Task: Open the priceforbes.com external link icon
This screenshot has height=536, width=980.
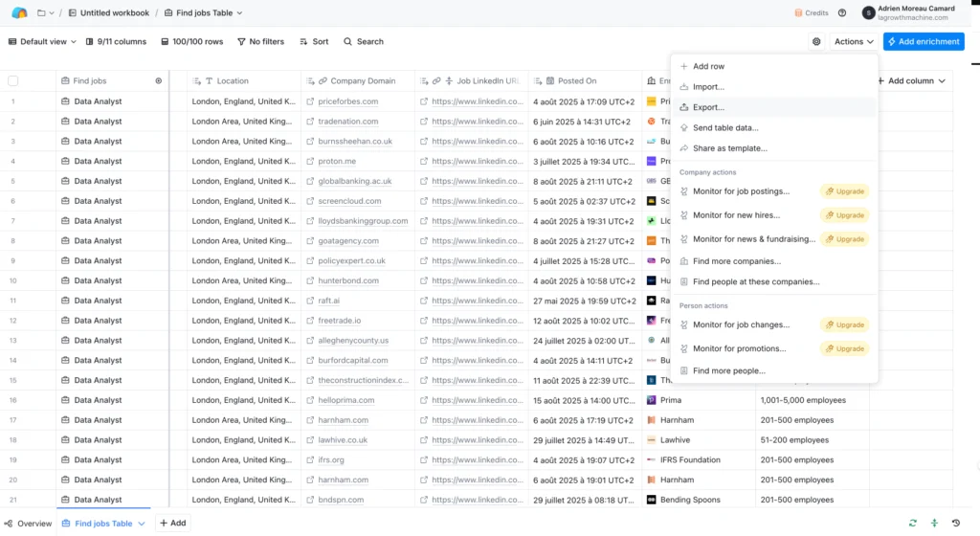Action: point(310,101)
